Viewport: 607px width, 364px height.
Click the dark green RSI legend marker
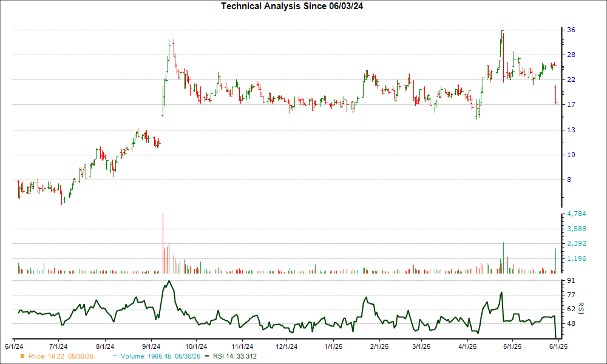[207, 356]
